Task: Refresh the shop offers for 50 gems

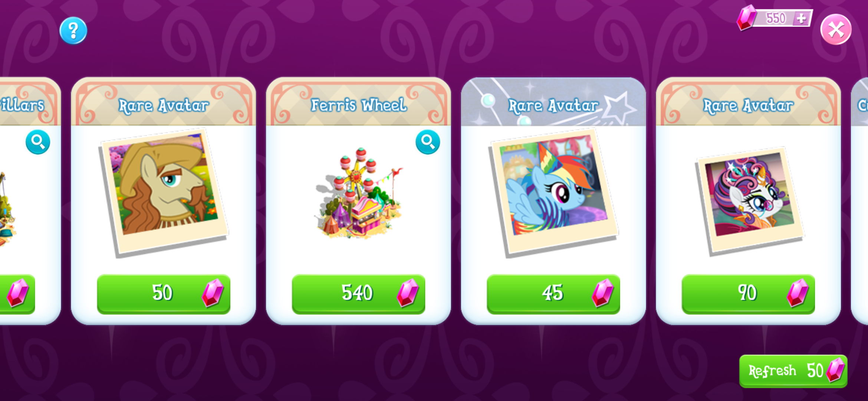Action: coord(793,371)
